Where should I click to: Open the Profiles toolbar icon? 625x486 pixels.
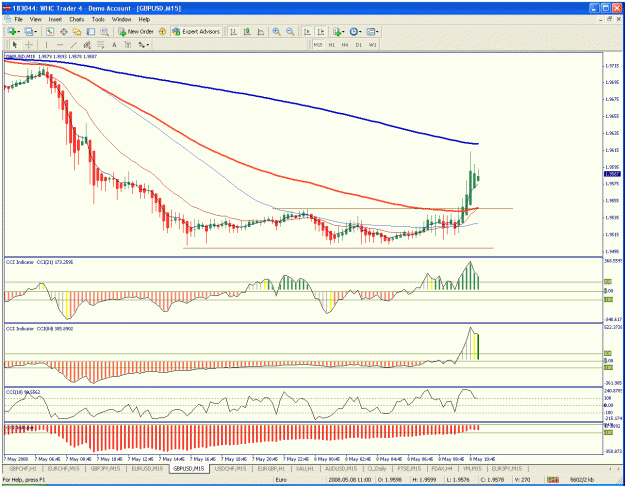[28, 31]
